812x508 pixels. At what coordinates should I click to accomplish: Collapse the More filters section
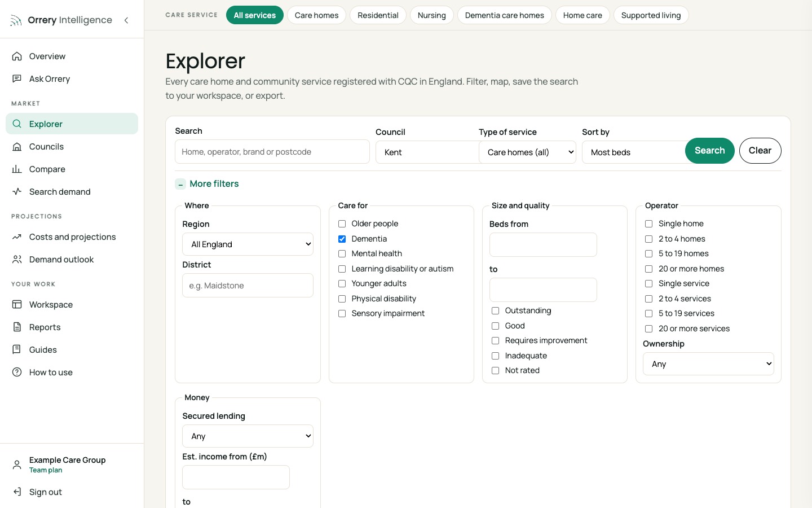click(207, 184)
